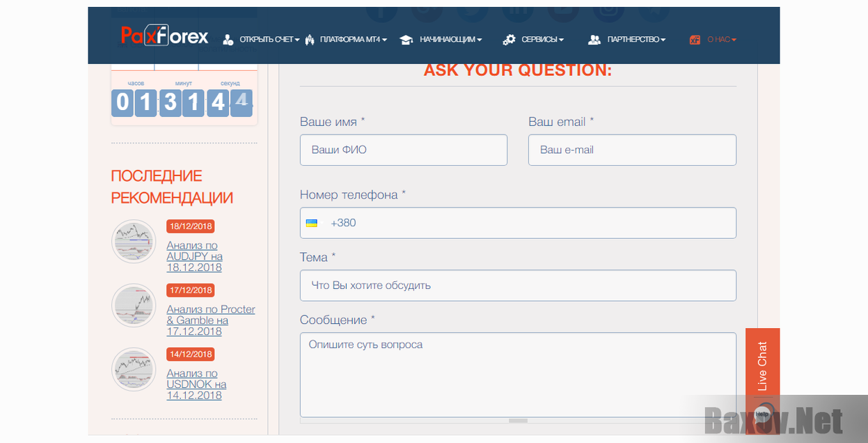
Task: Click the graduation cap beginners icon
Action: click(x=407, y=40)
